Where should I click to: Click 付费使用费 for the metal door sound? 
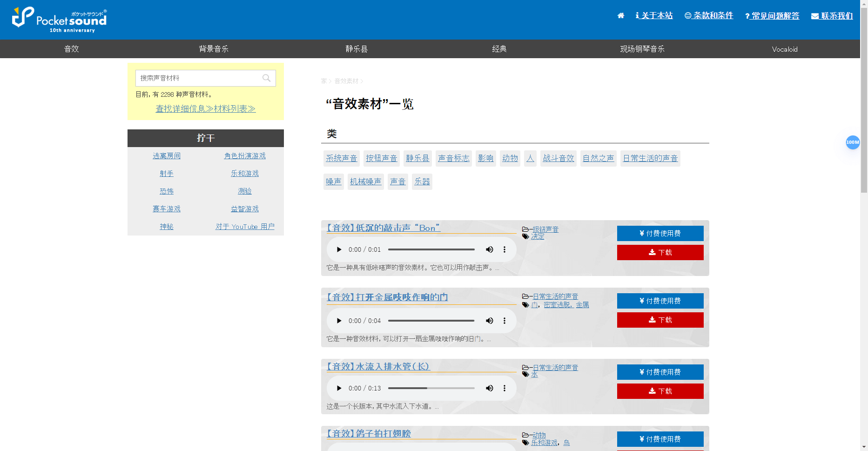(x=660, y=301)
